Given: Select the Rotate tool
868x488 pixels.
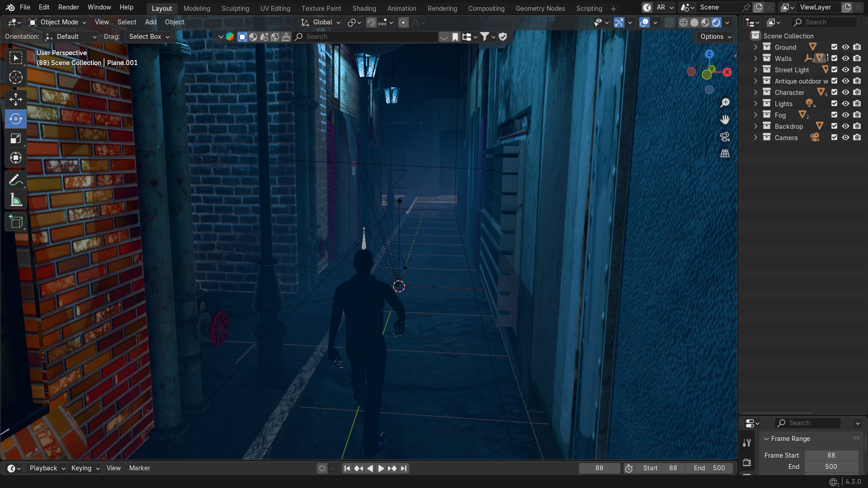Looking at the screenshot, I should click(x=15, y=119).
